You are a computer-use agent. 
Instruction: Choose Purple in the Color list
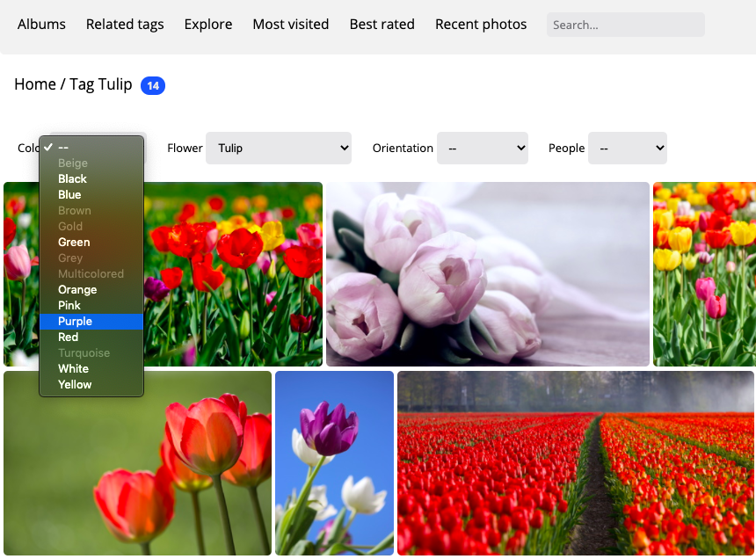[x=91, y=322]
